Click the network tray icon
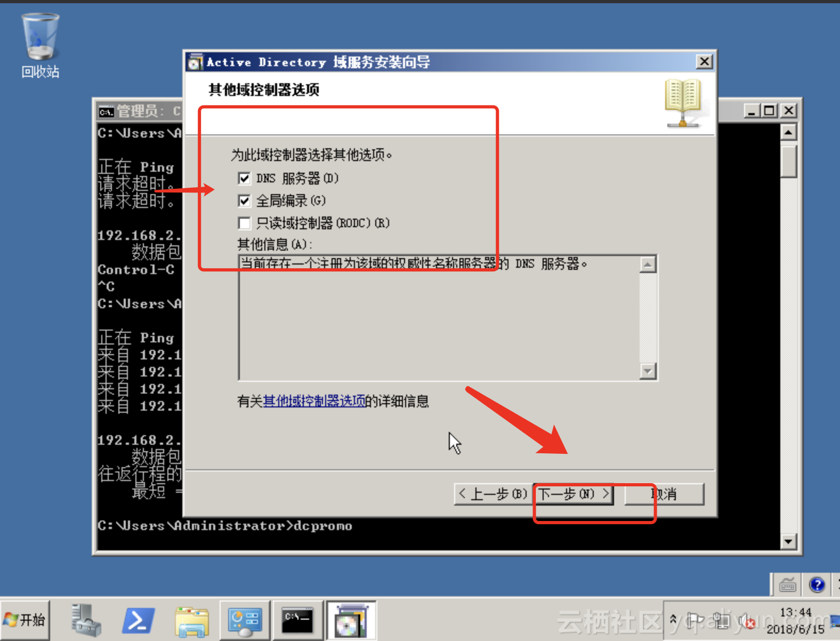The width and height of the screenshot is (840, 641). [722, 620]
